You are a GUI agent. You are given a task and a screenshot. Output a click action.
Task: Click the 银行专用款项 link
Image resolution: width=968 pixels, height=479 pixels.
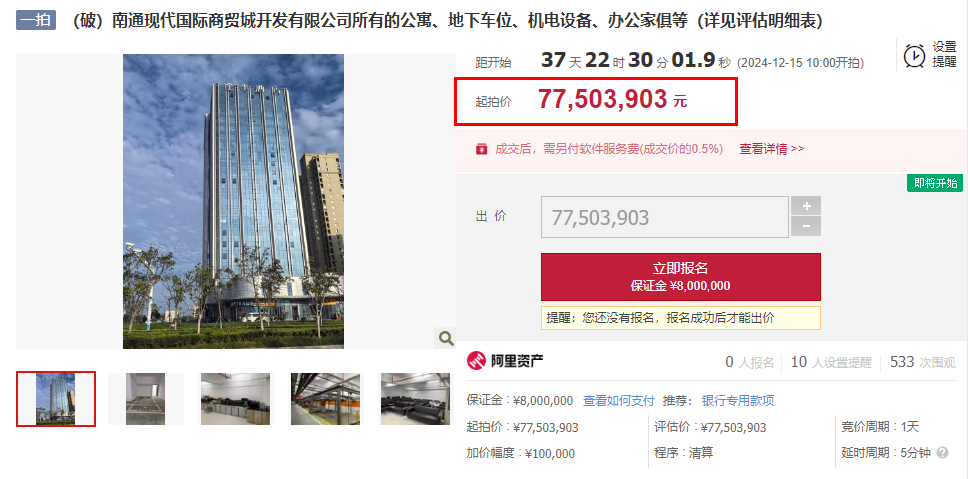(x=738, y=401)
